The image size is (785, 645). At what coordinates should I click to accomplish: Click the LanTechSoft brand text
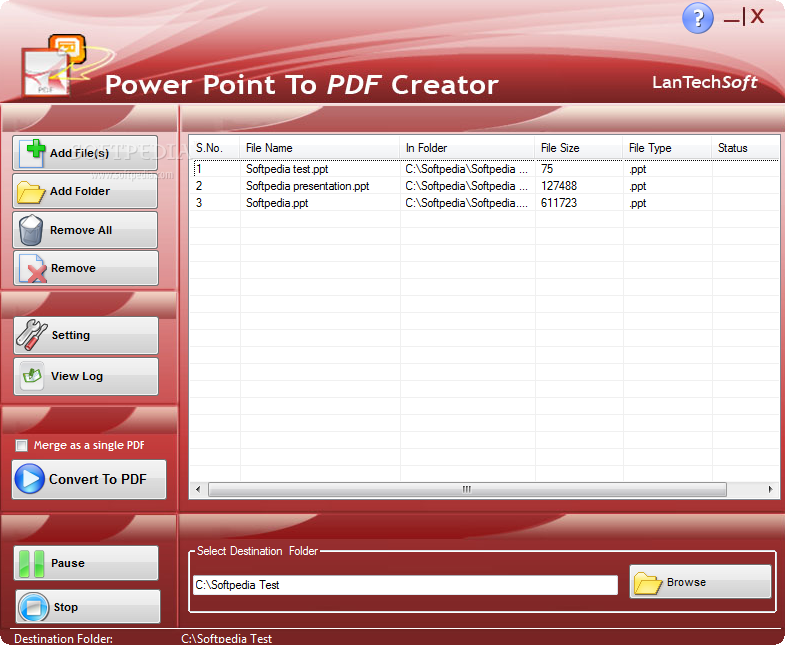(705, 83)
